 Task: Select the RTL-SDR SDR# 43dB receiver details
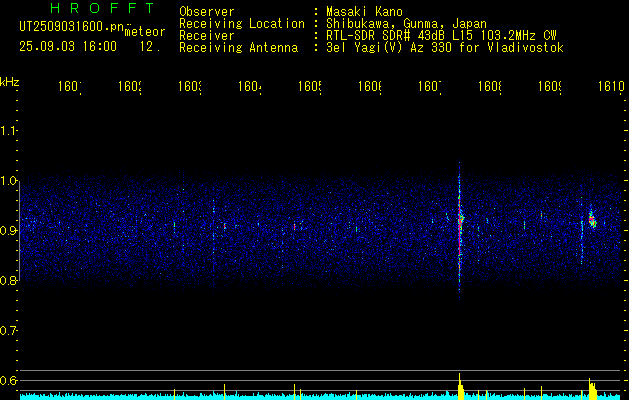(441, 36)
